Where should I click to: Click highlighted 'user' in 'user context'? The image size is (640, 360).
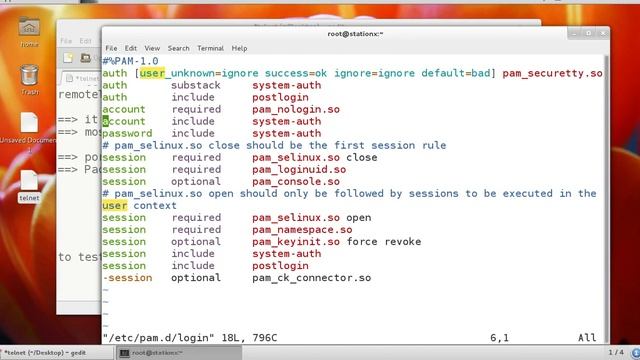[x=115, y=206]
